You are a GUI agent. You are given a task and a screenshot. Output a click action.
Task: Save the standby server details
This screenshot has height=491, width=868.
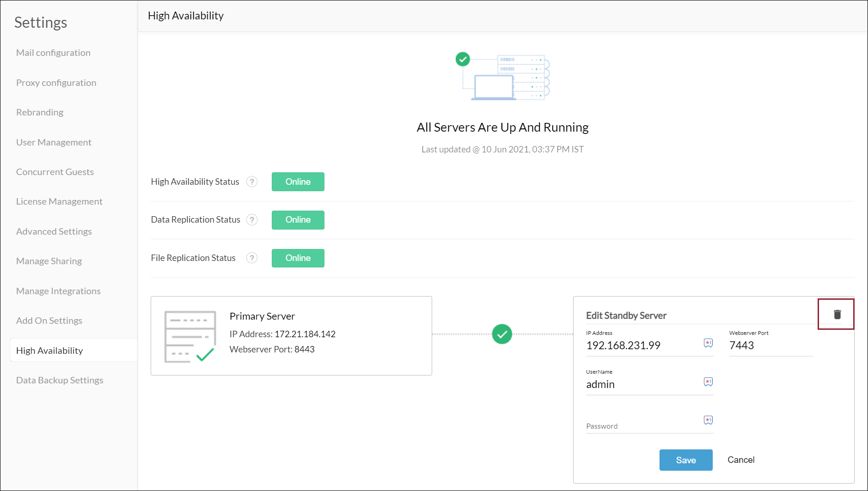coord(685,460)
